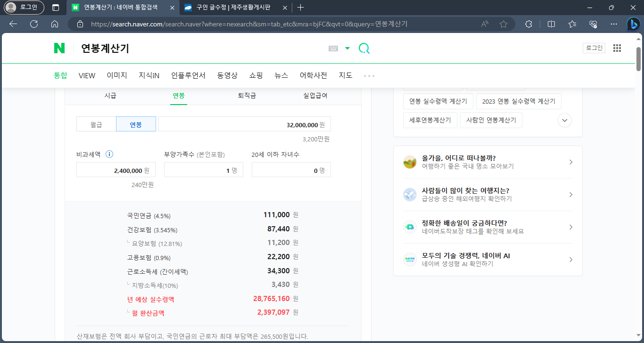Switch calculator to the 실업급여 tab

(x=315, y=96)
